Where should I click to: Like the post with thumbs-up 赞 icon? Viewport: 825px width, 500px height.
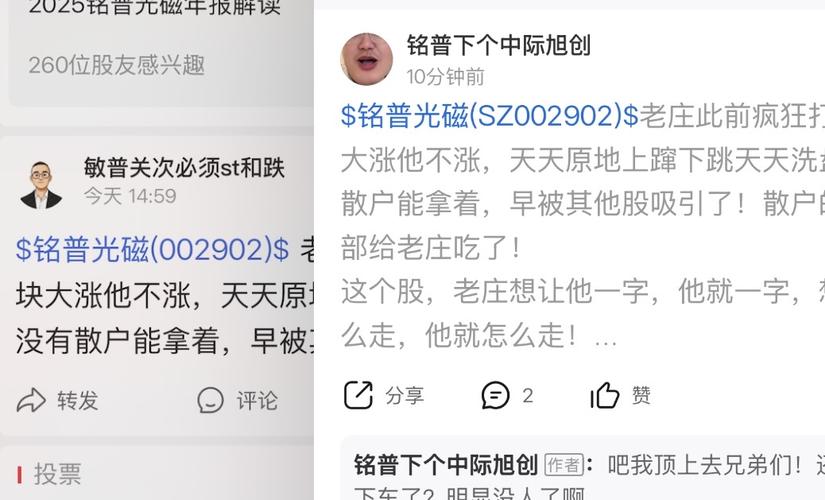[605, 395]
